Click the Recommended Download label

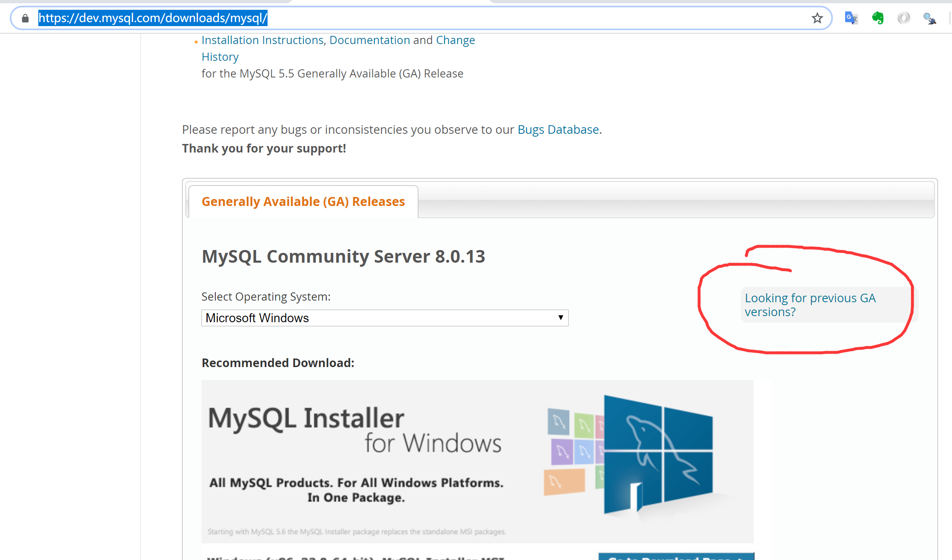tap(278, 363)
